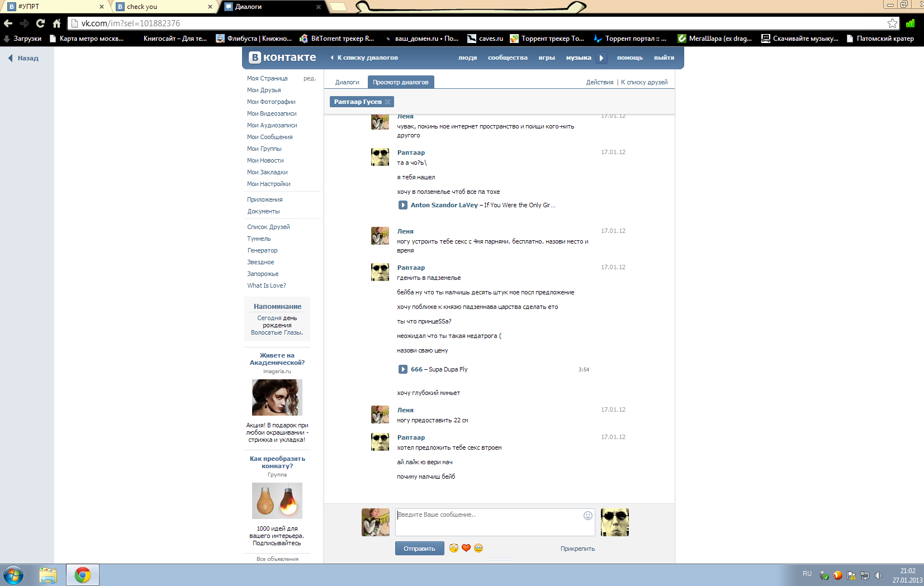Click the Назад back link
924x586 pixels.
pyautogui.click(x=23, y=58)
